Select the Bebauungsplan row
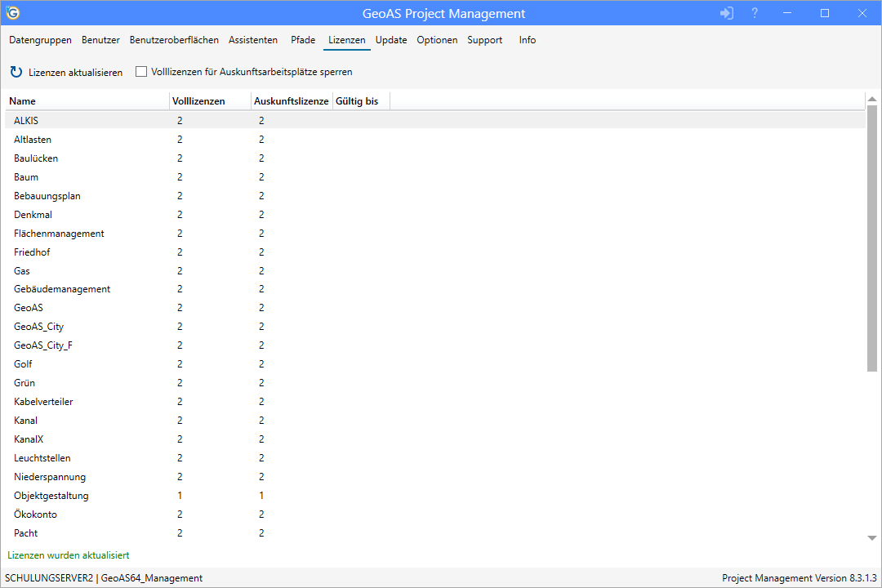Screen dimensions: 882x588 coord(435,196)
